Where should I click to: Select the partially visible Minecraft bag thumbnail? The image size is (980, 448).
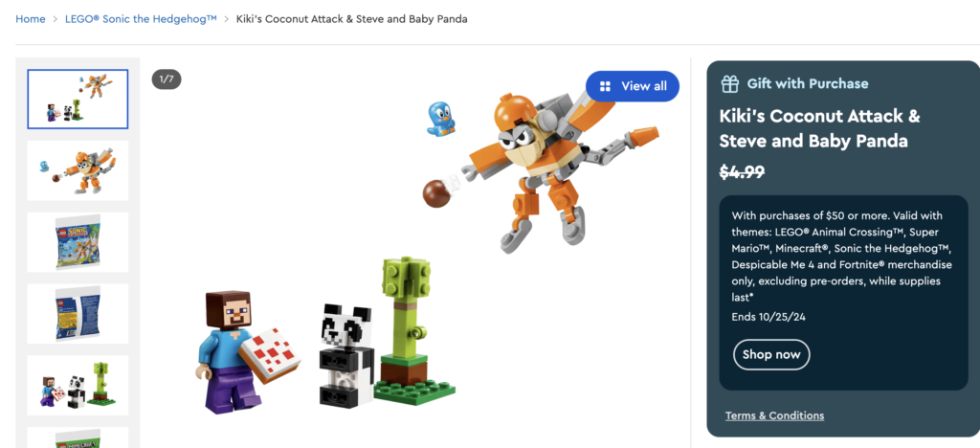(x=78, y=437)
